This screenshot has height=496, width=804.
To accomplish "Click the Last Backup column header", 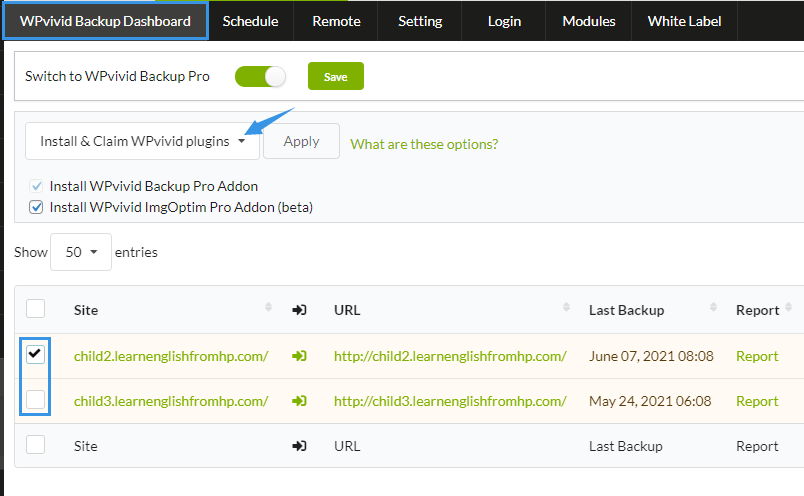I will click(x=626, y=310).
